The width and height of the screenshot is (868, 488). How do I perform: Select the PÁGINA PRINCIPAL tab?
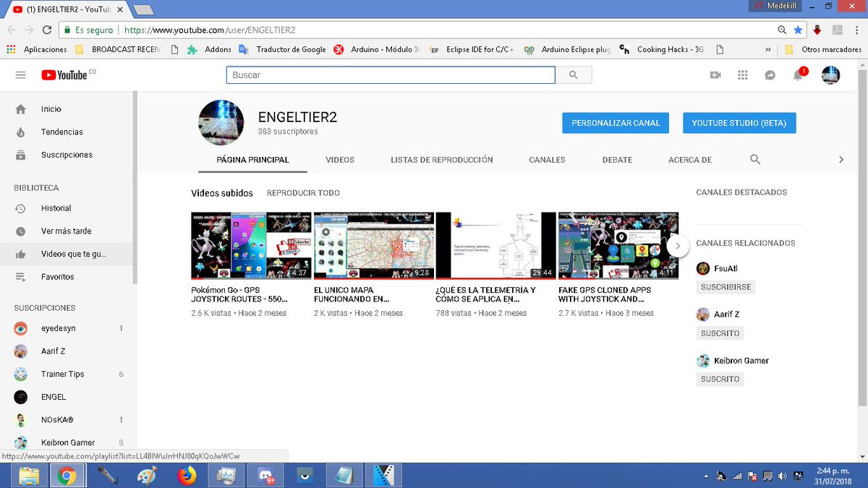click(x=253, y=160)
